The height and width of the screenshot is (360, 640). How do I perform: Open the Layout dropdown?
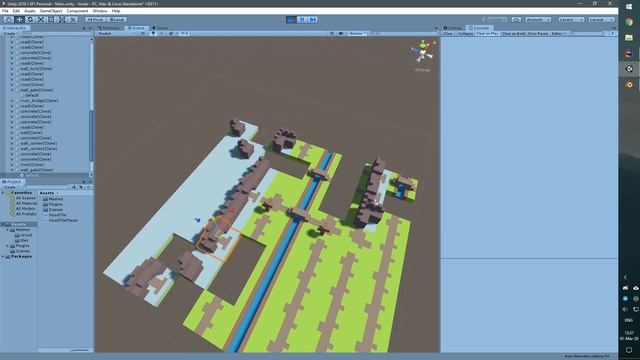point(601,20)
